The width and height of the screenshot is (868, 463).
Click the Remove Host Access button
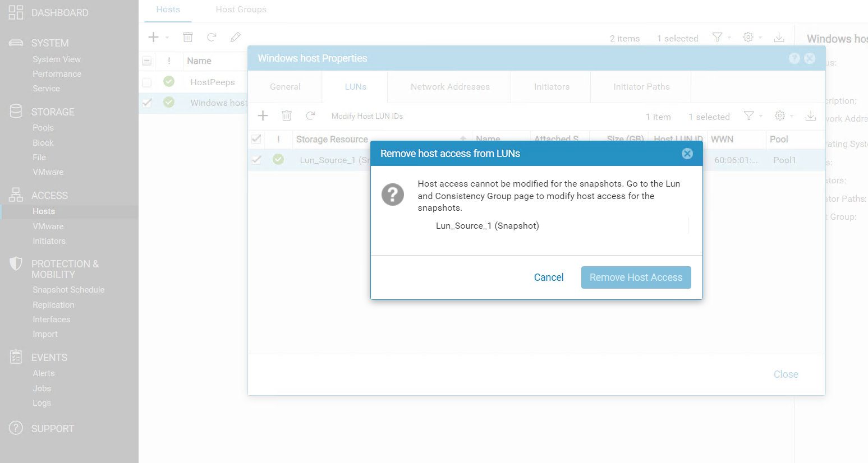(636, 277)
